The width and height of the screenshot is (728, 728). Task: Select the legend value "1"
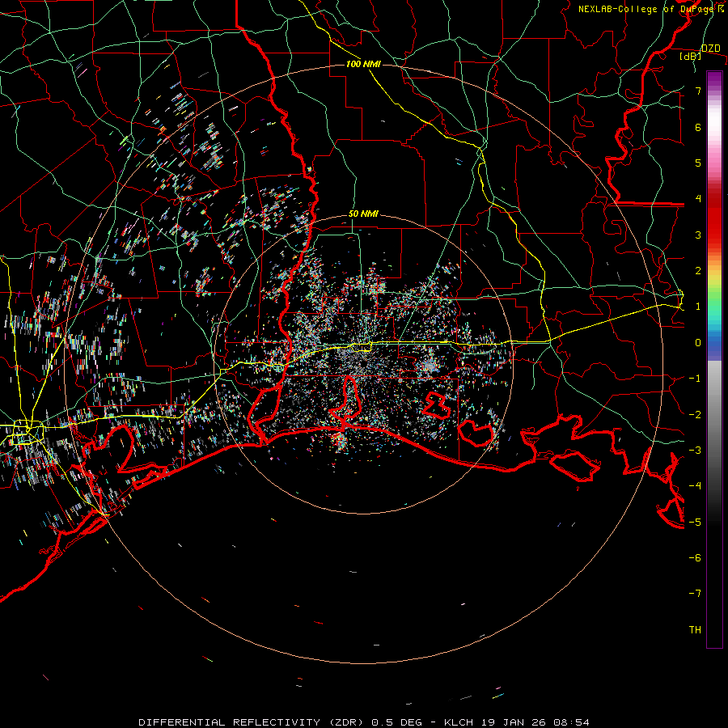coord(698,307)
